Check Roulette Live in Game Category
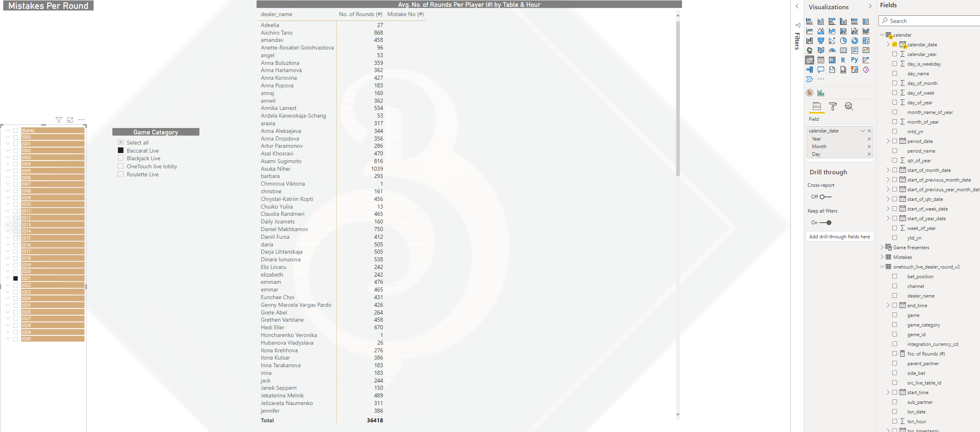 [x=120, y=174]
